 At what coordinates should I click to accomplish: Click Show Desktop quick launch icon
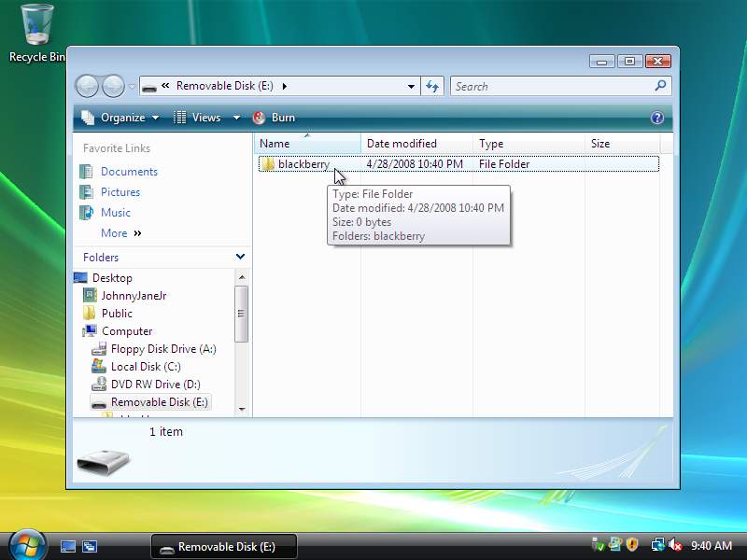pos(68,546)
